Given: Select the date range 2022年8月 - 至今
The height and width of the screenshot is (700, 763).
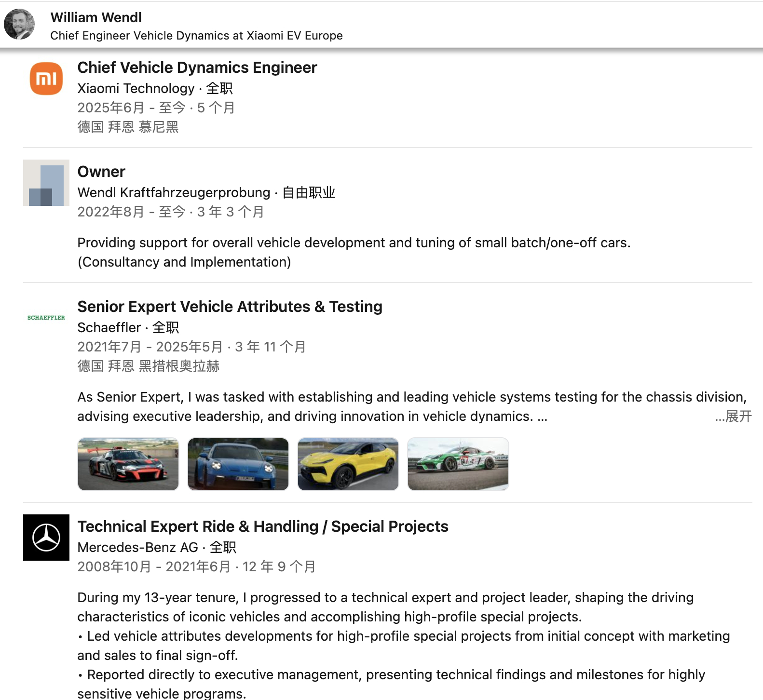Looking at the screenshot, I should coord(132,212).
